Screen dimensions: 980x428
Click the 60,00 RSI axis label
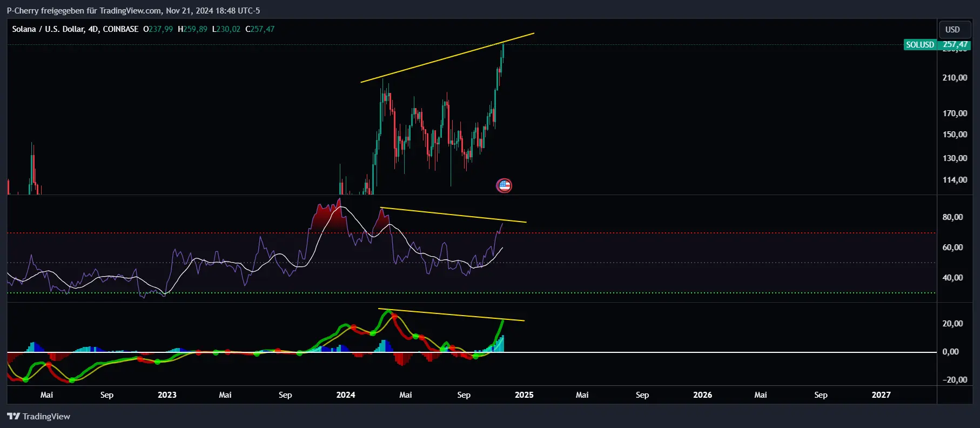click(x=952, y=248)
